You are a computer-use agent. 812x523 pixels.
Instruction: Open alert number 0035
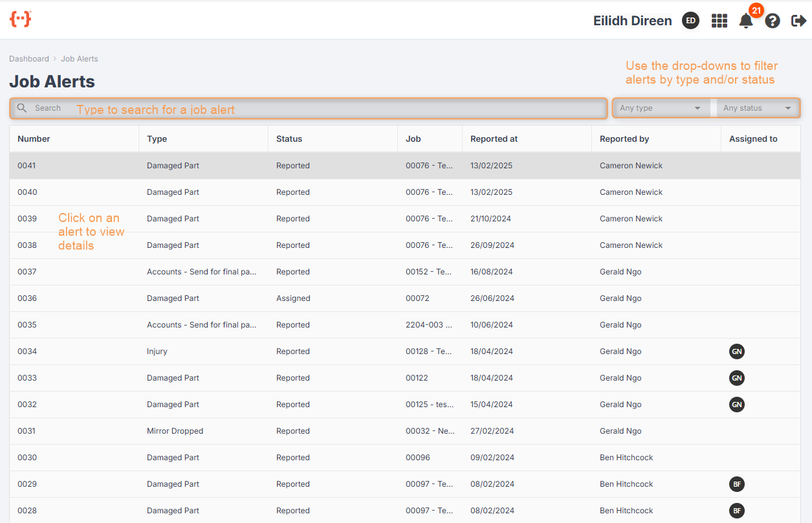(x=405, y=325)
